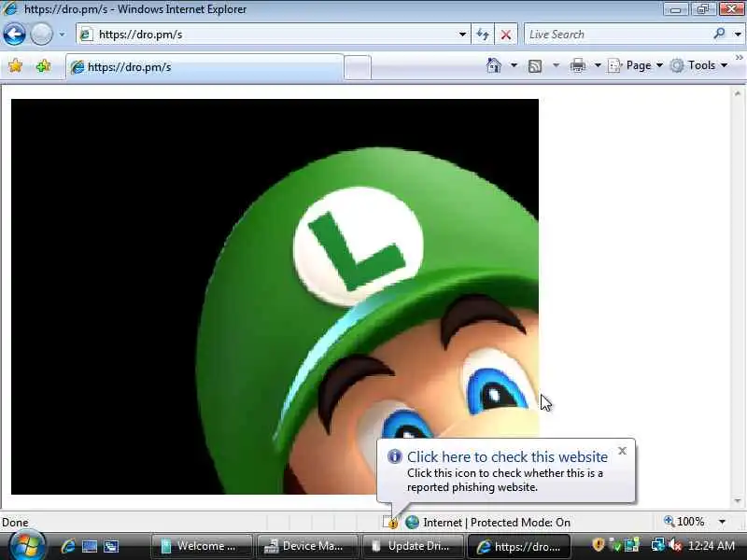Open the Windows Start orb
Image resolution: width=747 pixels, height=560 pixels.
coord(27,546)
